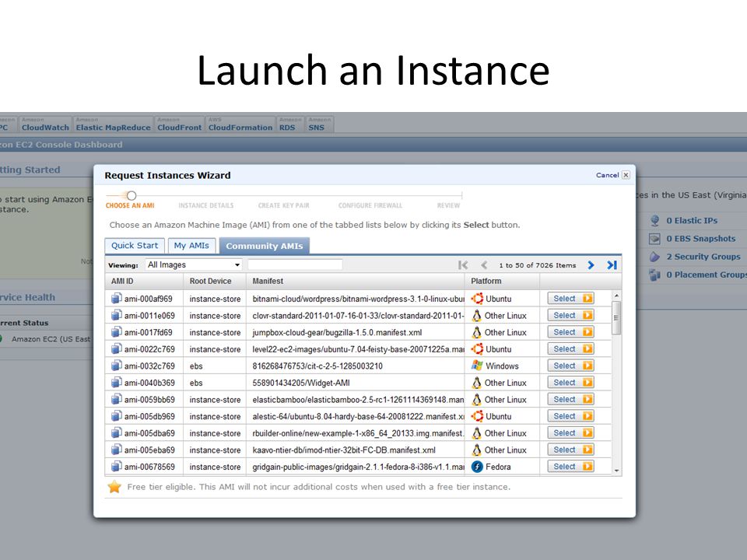Jump to the last page of AMIs

point(612,265)
